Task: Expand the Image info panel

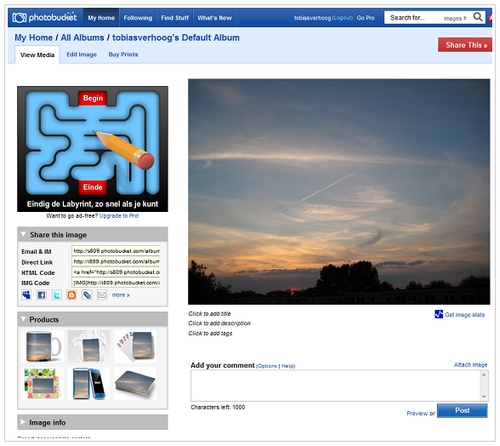Action: (x=23, y=422)
